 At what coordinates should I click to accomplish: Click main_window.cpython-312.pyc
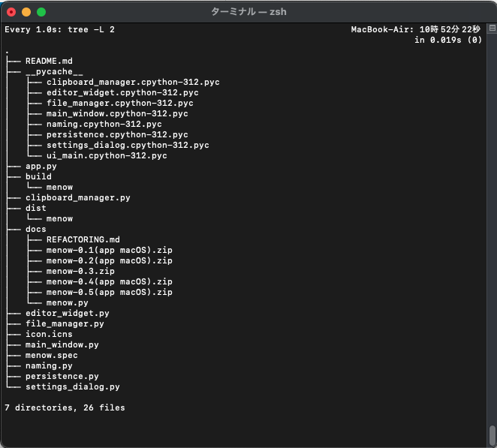click(117, 113)
